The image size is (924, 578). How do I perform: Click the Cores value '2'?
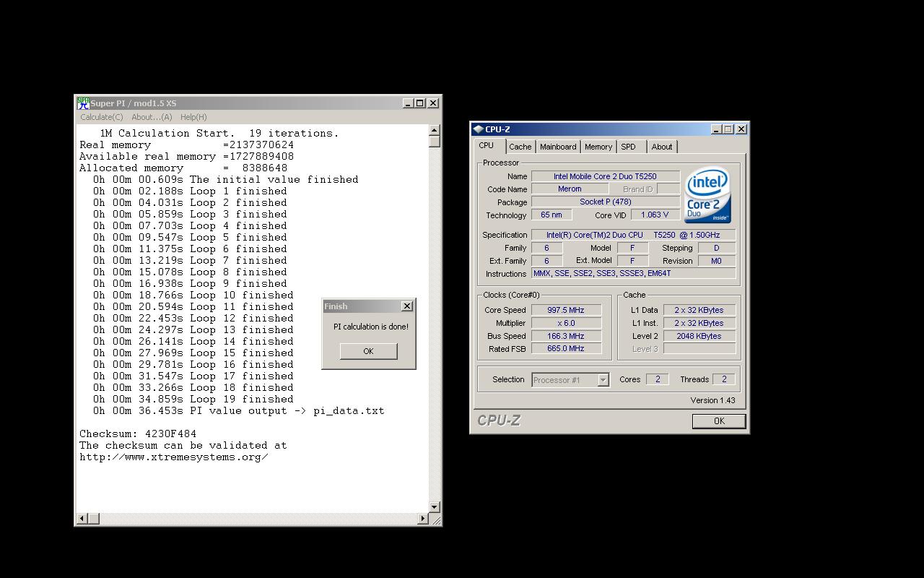click(658, 379)
